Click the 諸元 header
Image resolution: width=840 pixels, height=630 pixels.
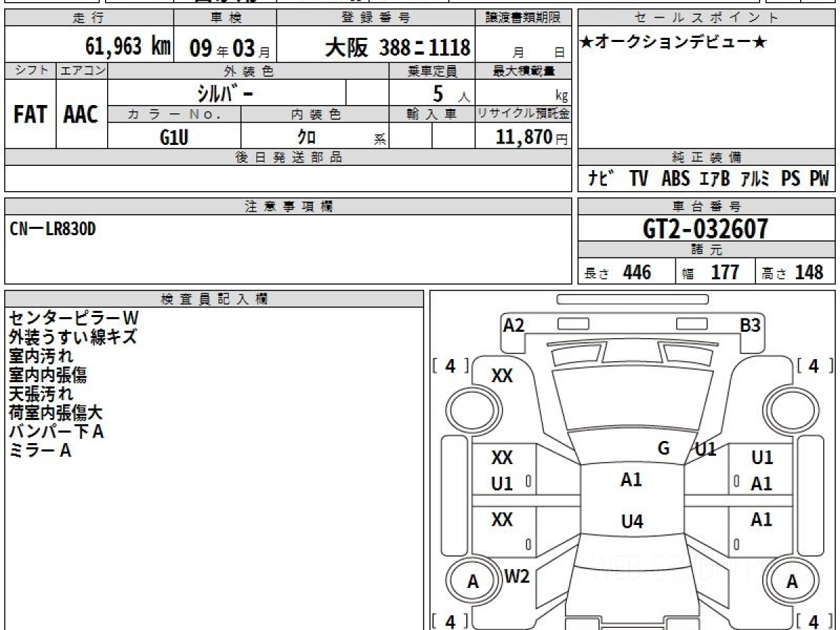tap(707, 250)
